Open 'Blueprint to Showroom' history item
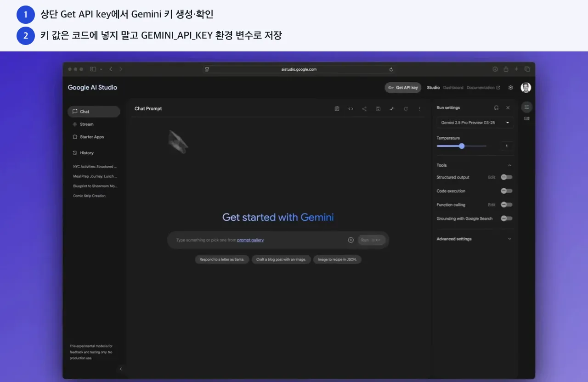Screen dimensions: 588x382 95,186
